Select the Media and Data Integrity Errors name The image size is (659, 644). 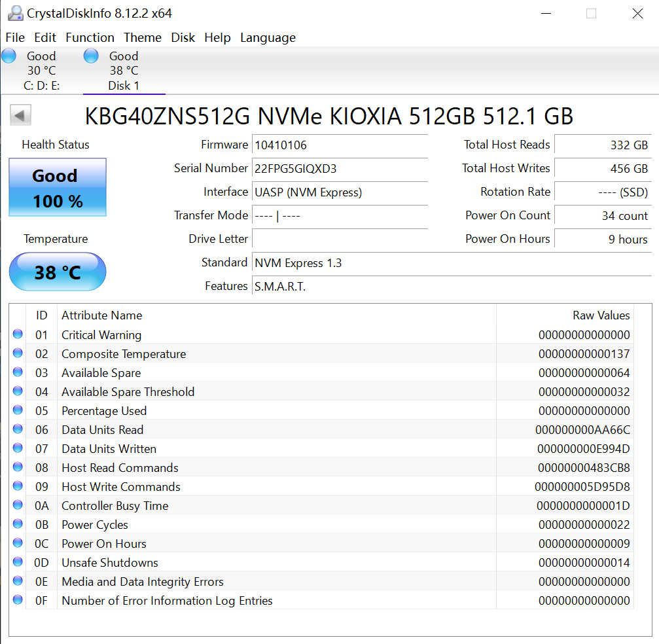click(x=143, y=582)
